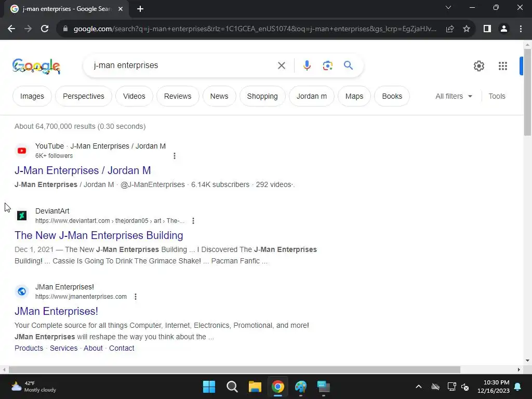The height and width of the screenshot is (399, 532).
Task: Close the j-man enterprises Google Search tab
Action: point(121,9)
